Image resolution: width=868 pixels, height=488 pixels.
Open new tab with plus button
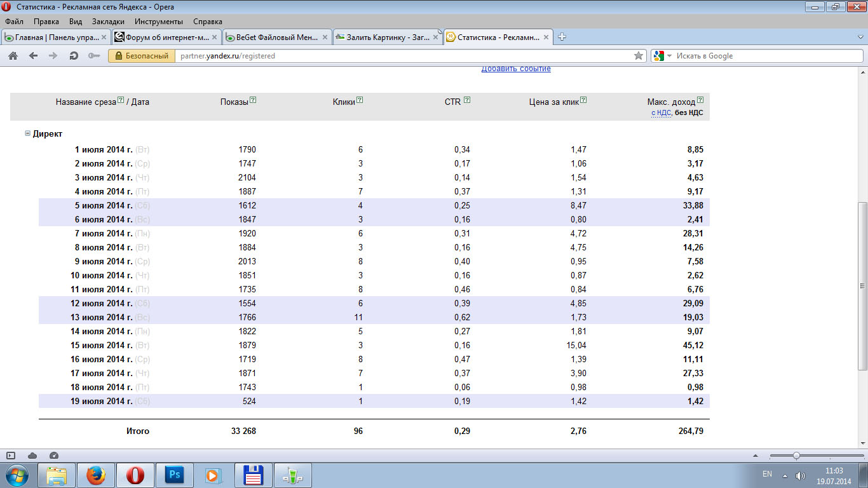(562, 37)
